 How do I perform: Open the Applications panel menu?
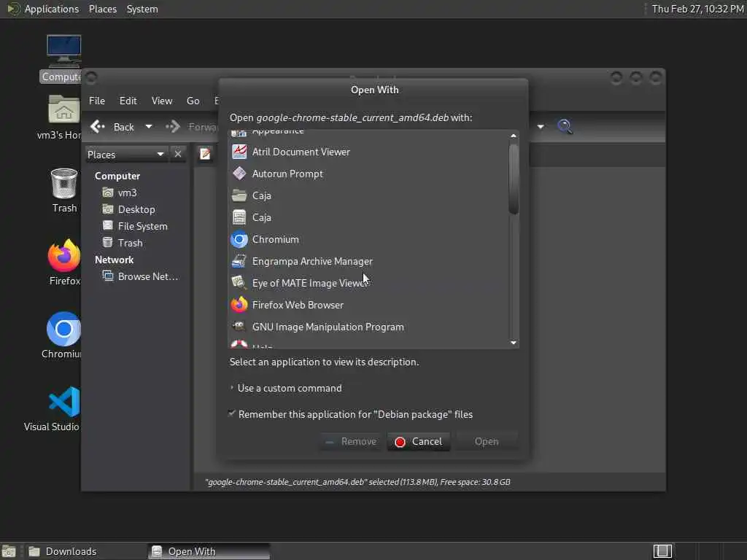click(x=43, y=9)
